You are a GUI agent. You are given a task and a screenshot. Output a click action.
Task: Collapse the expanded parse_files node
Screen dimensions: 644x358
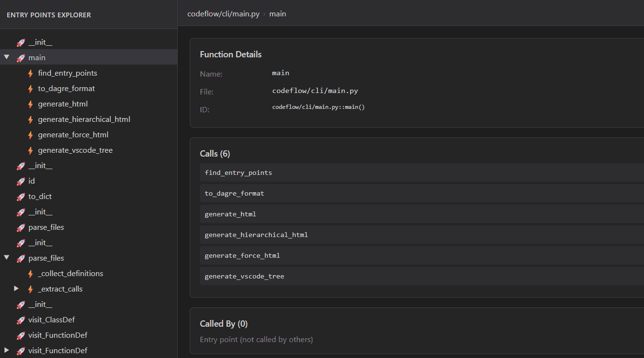7,258
